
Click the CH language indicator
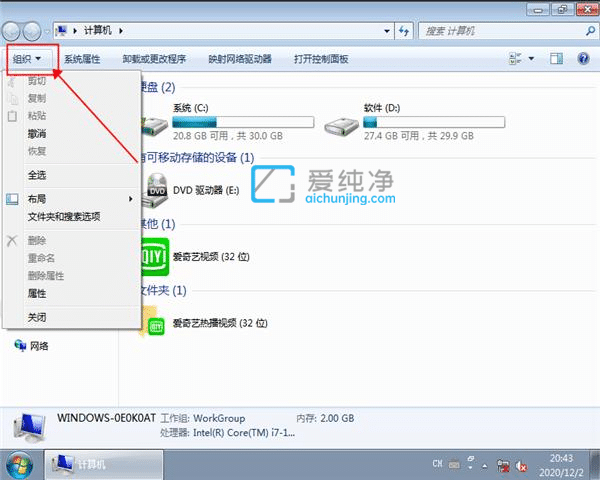pos(437,464)
